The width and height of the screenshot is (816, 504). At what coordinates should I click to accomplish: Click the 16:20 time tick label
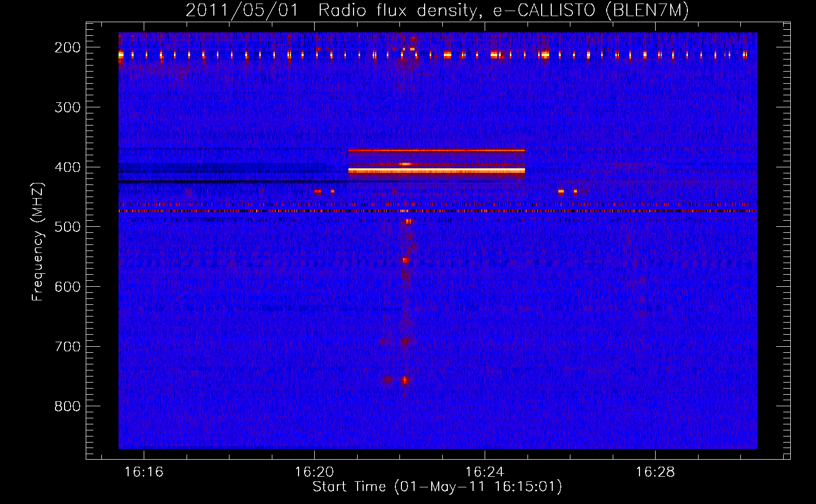point(314,472)
